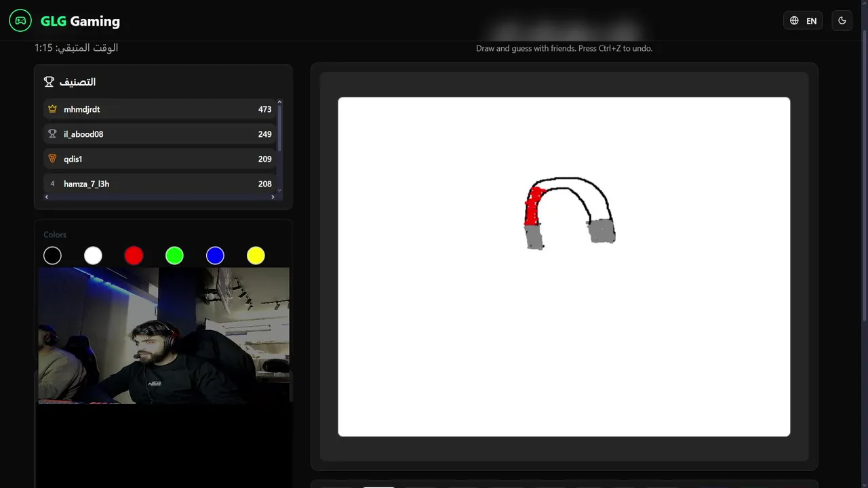Viewport: 868px width, 488px height.
Task: Select the white color swatch
Action: [x=93, y=256]
